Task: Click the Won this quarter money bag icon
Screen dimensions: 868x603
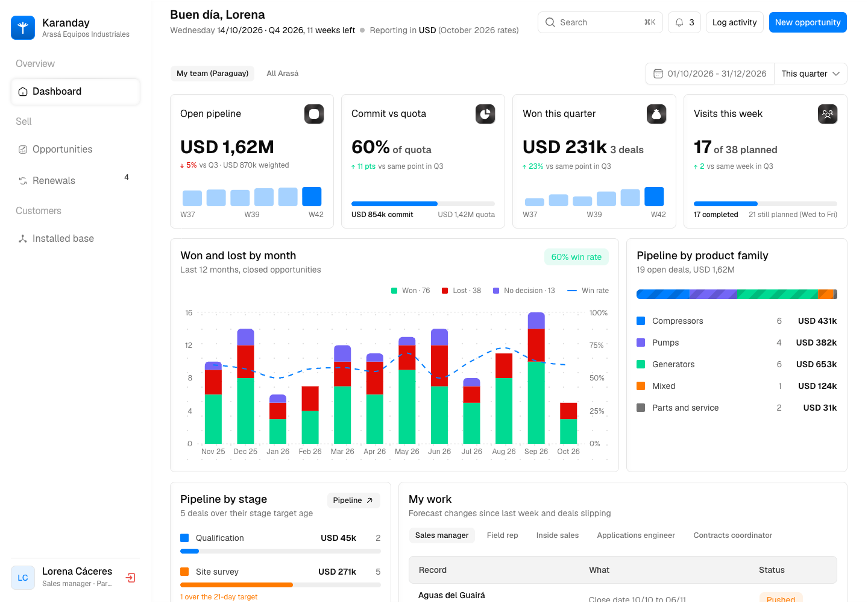Action: point(656,114)
